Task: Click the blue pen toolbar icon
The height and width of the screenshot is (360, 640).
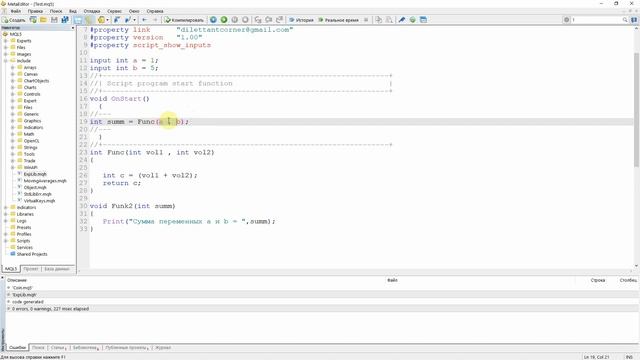Action: click(402, 20)
